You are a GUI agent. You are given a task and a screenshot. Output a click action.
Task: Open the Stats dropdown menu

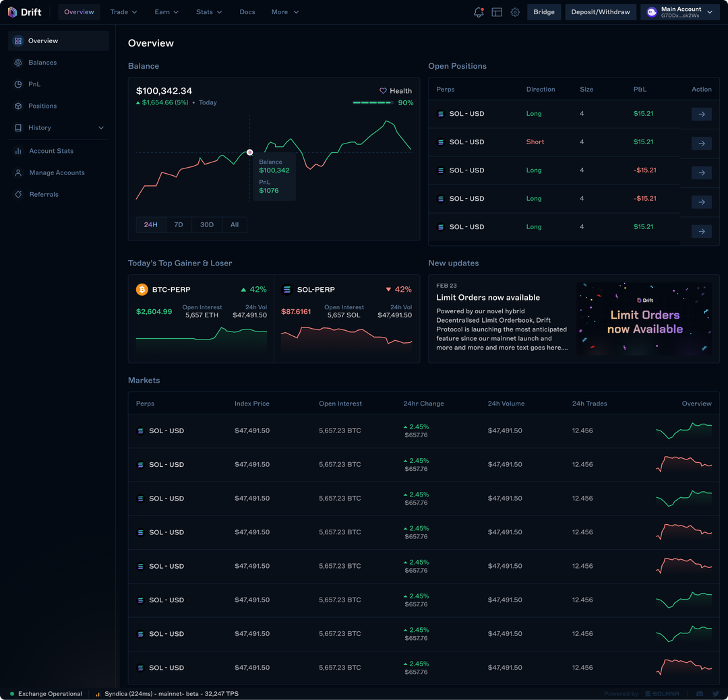click(x=209, y=12)
